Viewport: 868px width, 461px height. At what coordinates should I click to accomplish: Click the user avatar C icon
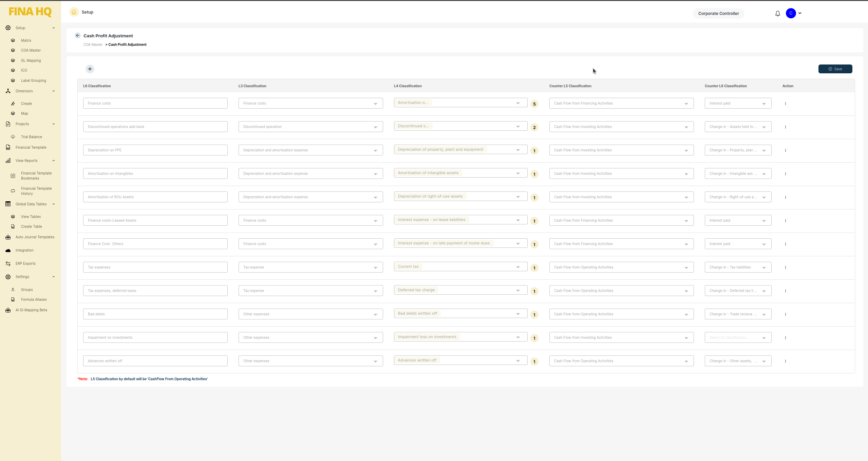pyautogui.click(x=791, y=13)
